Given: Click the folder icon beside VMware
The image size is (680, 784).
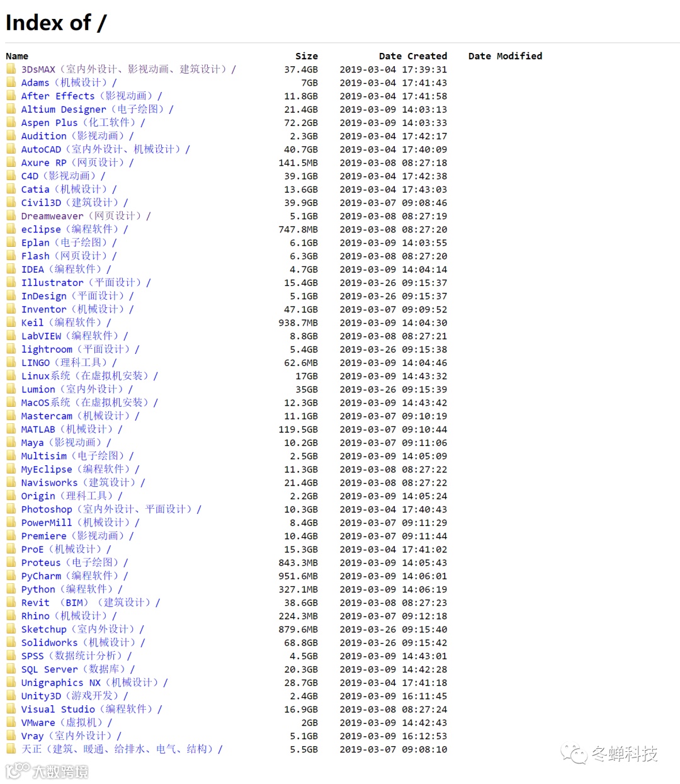Looking at the screenshot, I should (11, 722).
